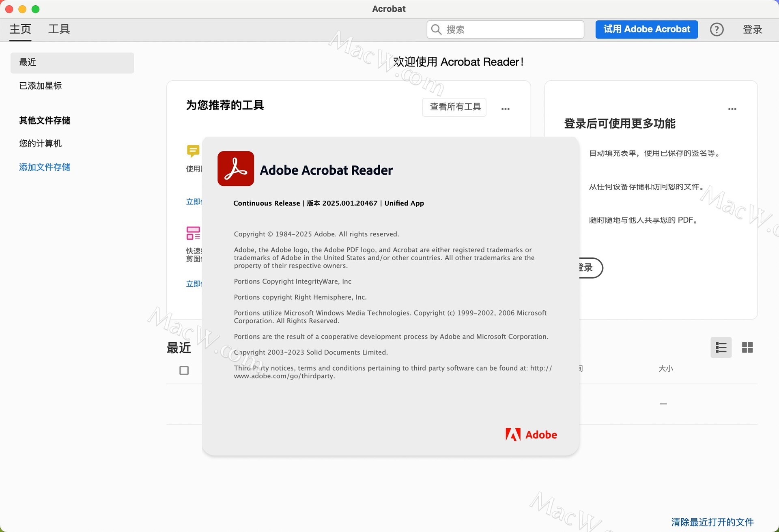This screenshot has height=532, width=779.
Task: Click the yellow minimize window button
Action: tap(22, 9)
